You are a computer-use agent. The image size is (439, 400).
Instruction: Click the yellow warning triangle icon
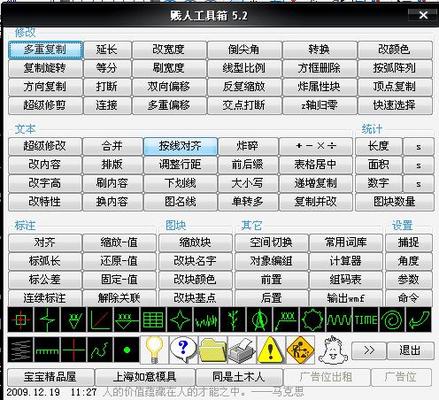coord(271,350)
